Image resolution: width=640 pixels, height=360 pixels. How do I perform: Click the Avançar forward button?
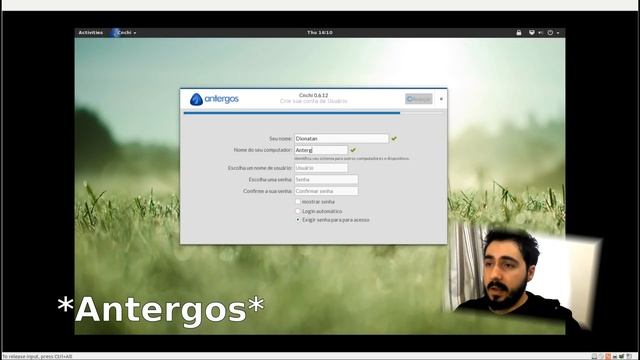[x=419, y=99]
